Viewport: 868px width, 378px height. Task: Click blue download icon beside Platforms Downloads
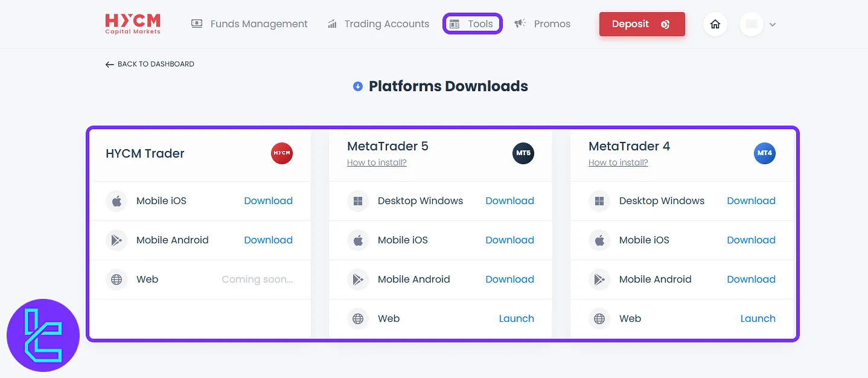[357, 86]
